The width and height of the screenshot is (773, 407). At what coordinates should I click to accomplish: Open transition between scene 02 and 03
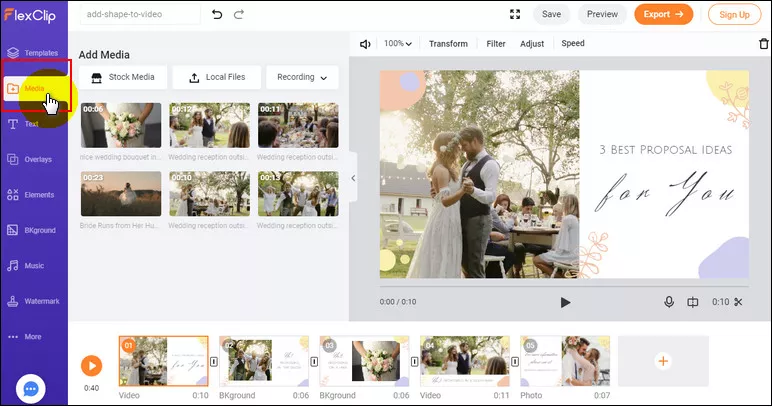[x=314, y=362]
